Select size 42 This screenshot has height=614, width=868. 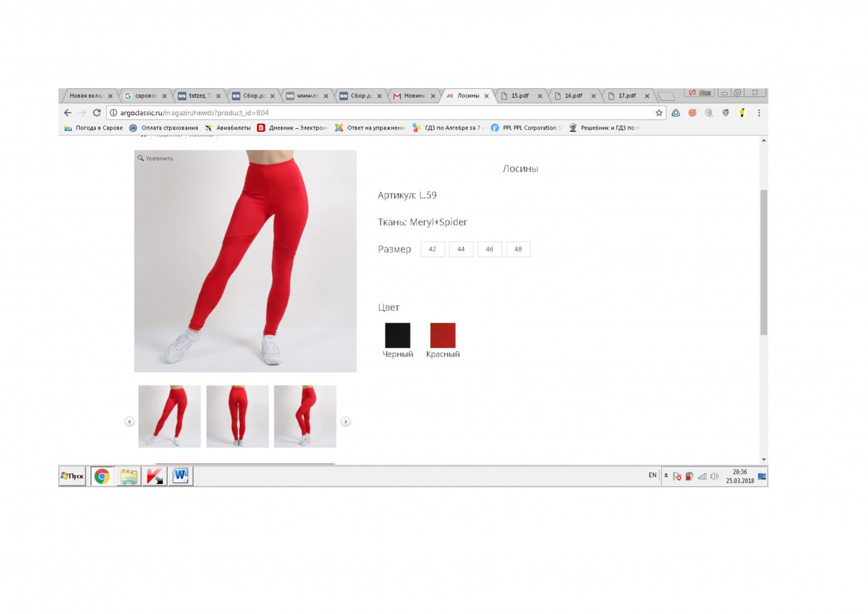pos(432,249)
